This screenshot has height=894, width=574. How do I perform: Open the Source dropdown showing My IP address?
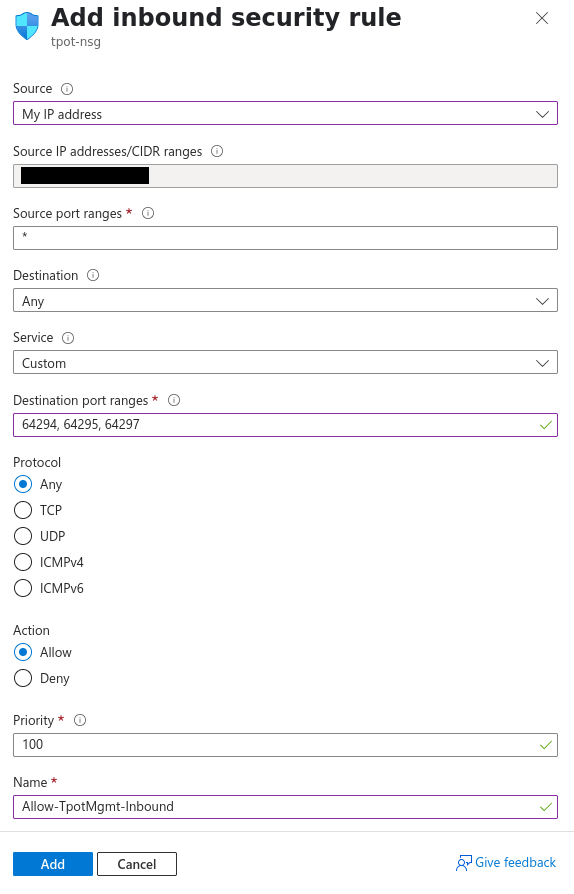point(285,113)
